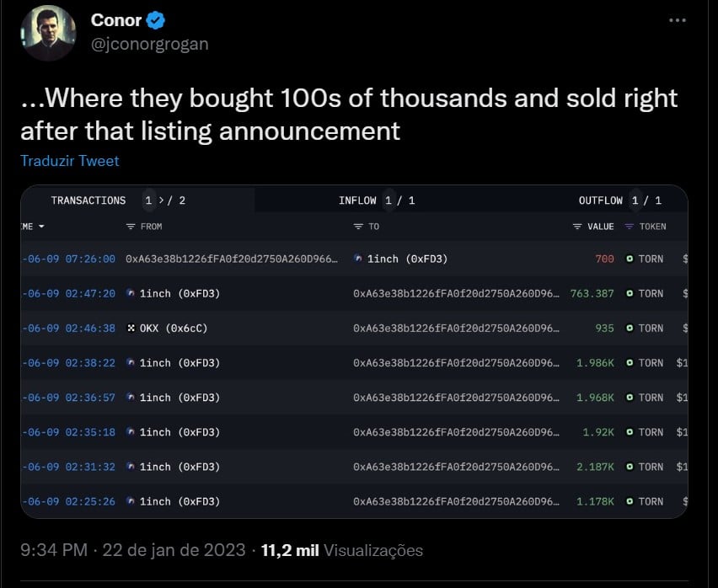Click the VALUE column filter icon
The width and height of the screenshot is (718, 588).
coord(577,227)
